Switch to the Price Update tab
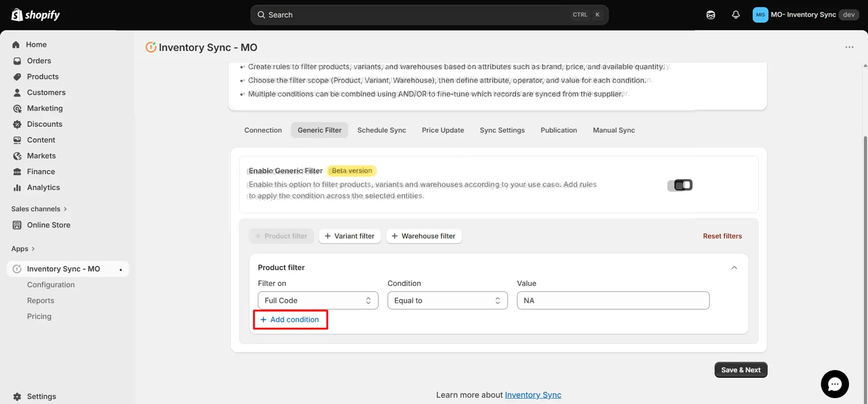The image size is (868, 404). (x=443, y=130)
